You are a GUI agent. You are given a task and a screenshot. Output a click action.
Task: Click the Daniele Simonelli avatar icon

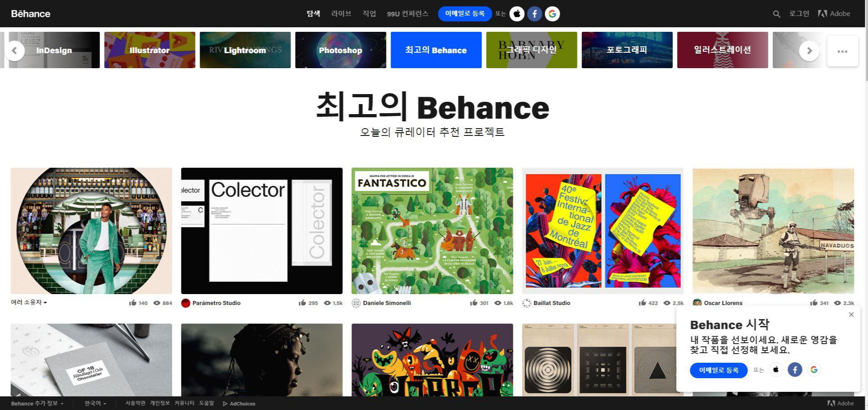356,303
